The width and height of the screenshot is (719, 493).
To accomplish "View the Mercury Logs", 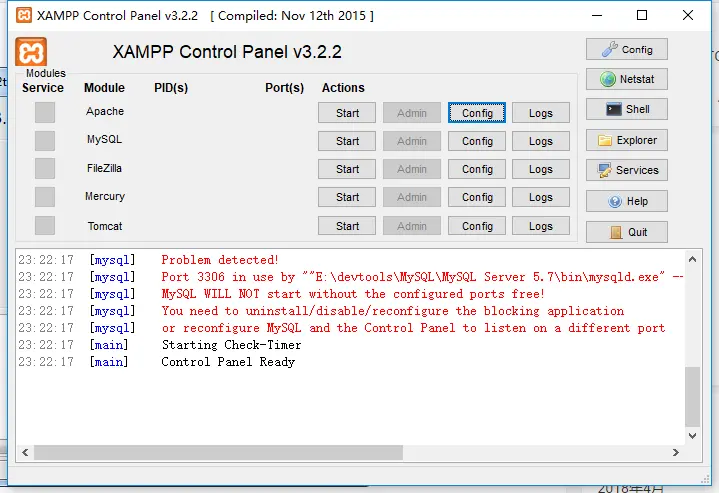I will click(541, 197).
